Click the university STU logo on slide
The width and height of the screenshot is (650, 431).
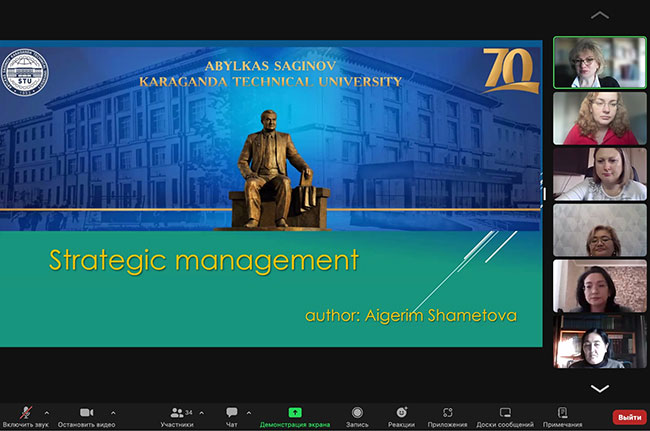[24, 73]
